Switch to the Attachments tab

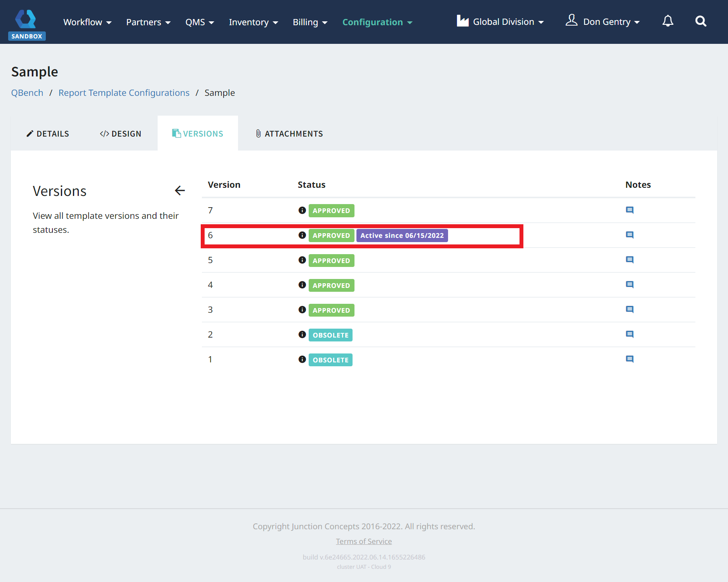click(289, 133)
